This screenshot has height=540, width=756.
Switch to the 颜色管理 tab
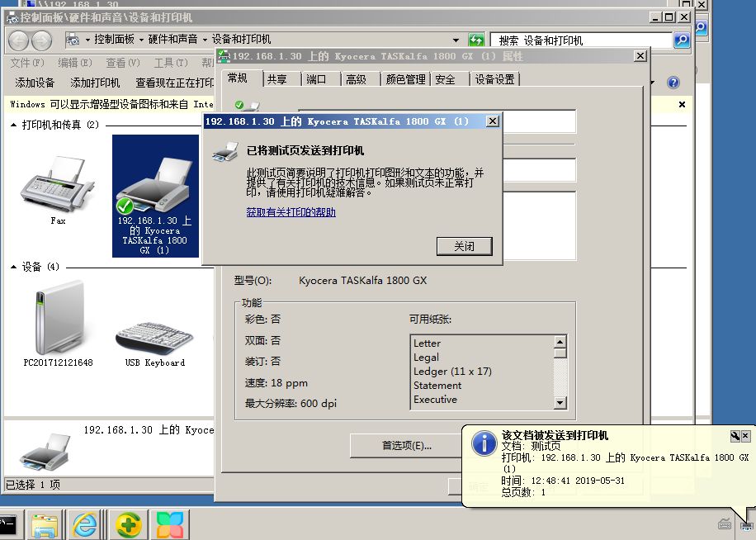click(x=405, y=79)
